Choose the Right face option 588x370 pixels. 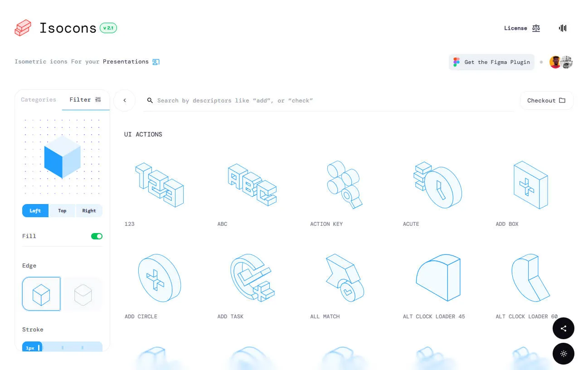coord(89,211)
